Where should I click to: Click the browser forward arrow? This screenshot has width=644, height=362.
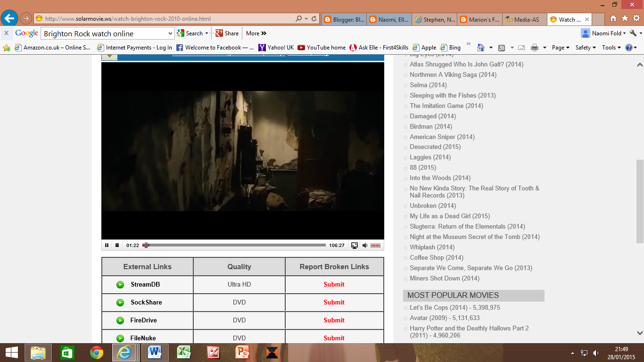pos(25,19)
